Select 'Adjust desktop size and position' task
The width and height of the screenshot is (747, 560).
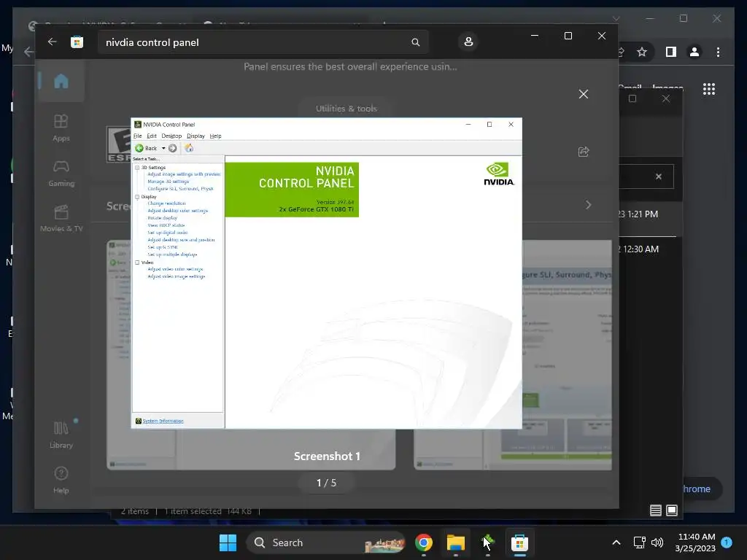(181, 240)
